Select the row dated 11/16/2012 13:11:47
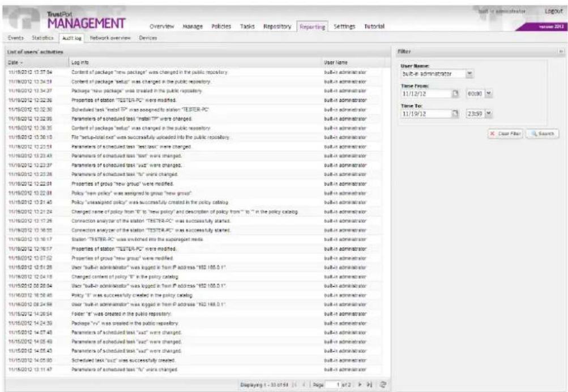This screenshot has width=568, height=392. pos(194,369)
